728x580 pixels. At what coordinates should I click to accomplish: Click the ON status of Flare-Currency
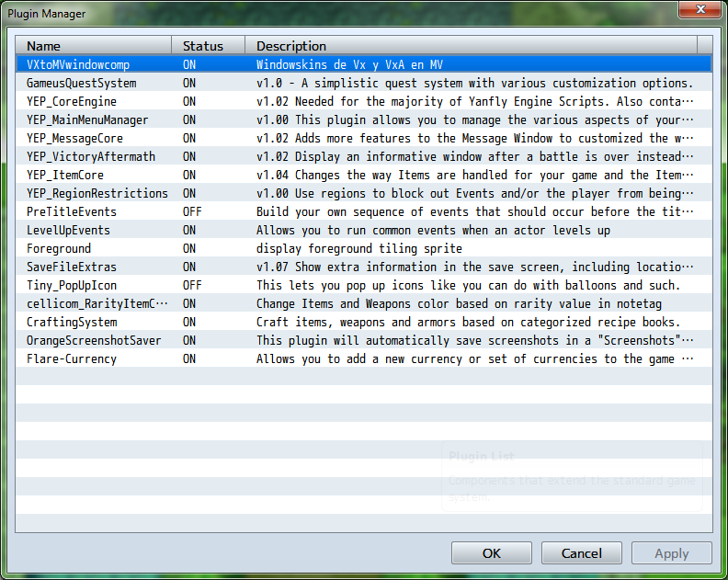(189, 359)
